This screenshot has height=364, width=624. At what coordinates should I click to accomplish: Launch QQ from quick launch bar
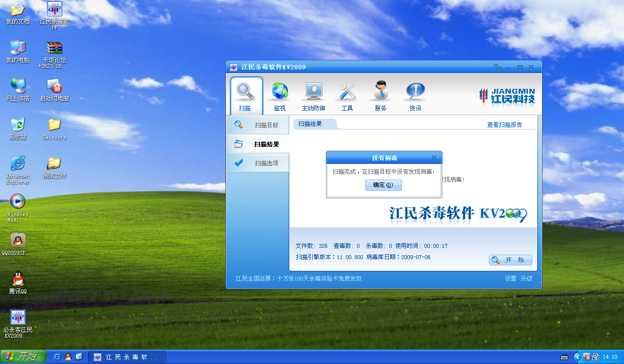pyautogui.click(x=68, y=357)
